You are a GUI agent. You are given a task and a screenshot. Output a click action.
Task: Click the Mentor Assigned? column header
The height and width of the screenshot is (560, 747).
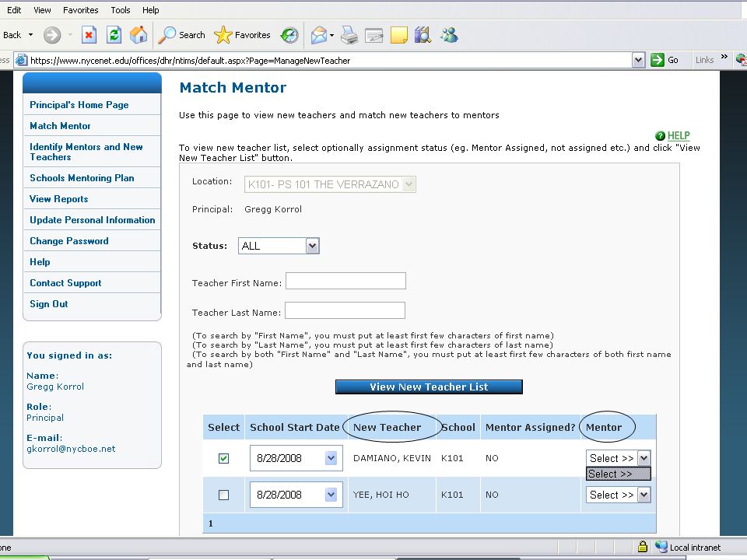tap(530, 427)
